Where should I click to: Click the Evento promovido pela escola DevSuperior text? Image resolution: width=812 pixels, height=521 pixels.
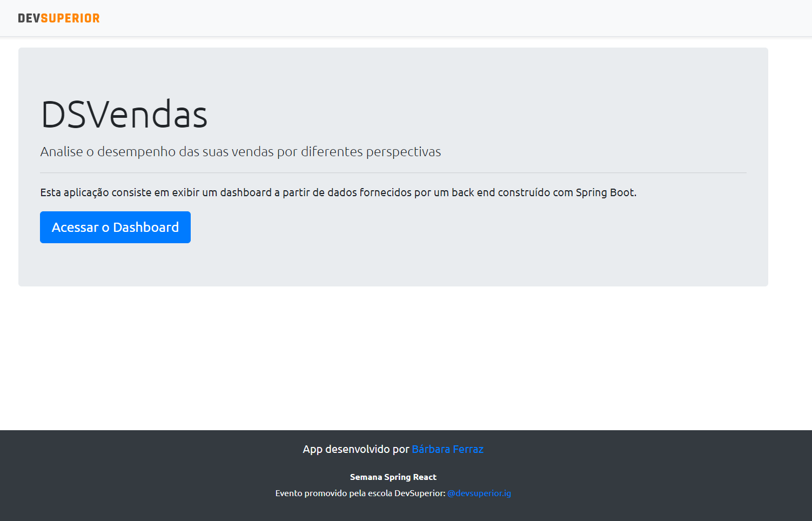pyautogui.click(x=359, y=493)
